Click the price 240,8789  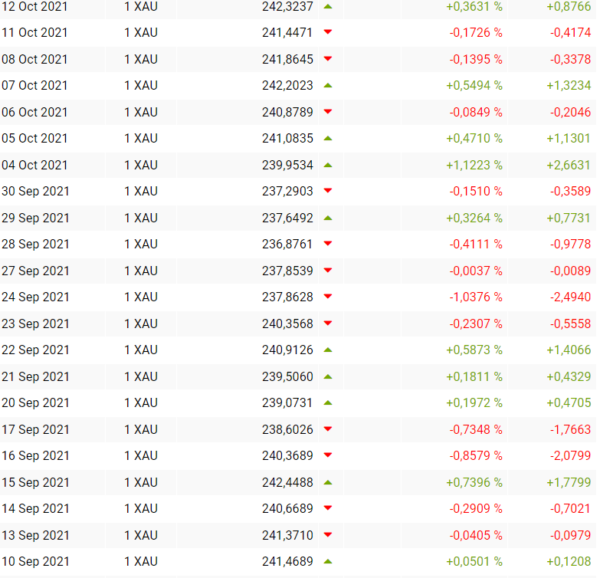point(287,112)
